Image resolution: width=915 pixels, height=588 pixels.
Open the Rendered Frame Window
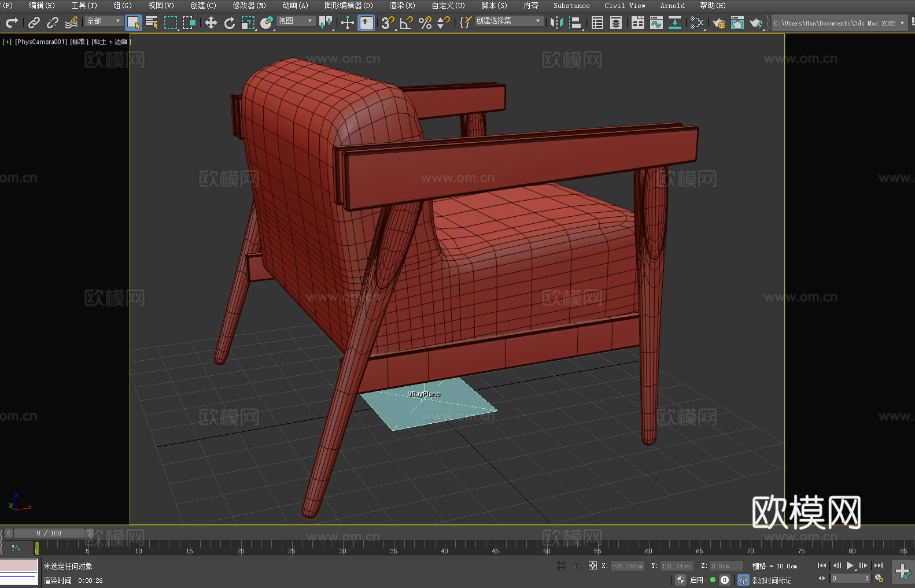click(x=737, y=23)
